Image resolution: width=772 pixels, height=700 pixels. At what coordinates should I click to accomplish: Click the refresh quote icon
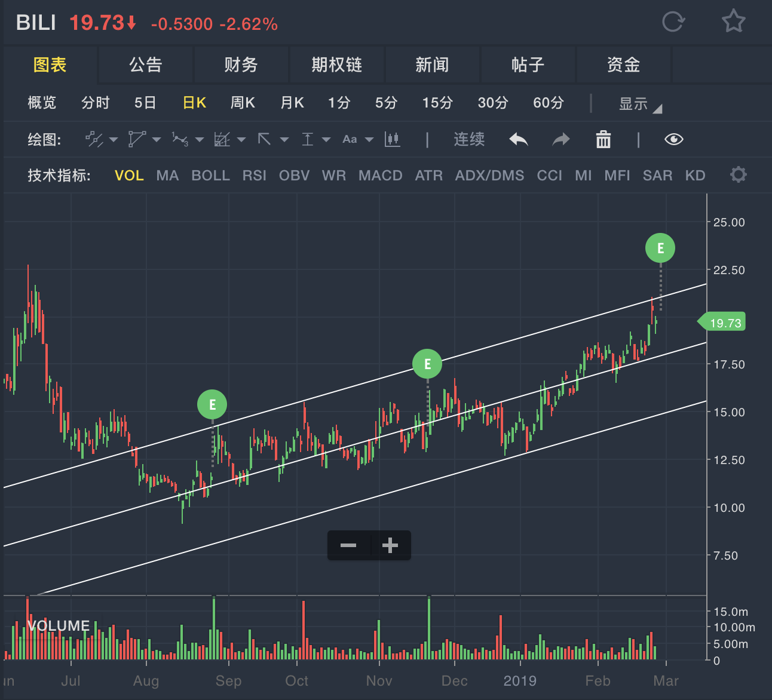(x=673, y=22)
